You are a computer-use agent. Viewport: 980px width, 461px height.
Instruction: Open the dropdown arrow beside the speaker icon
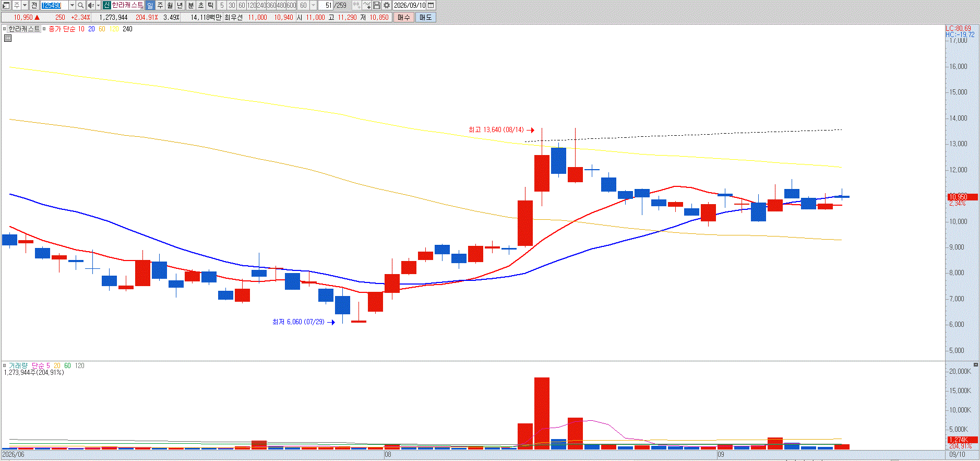tap(98, 5)
